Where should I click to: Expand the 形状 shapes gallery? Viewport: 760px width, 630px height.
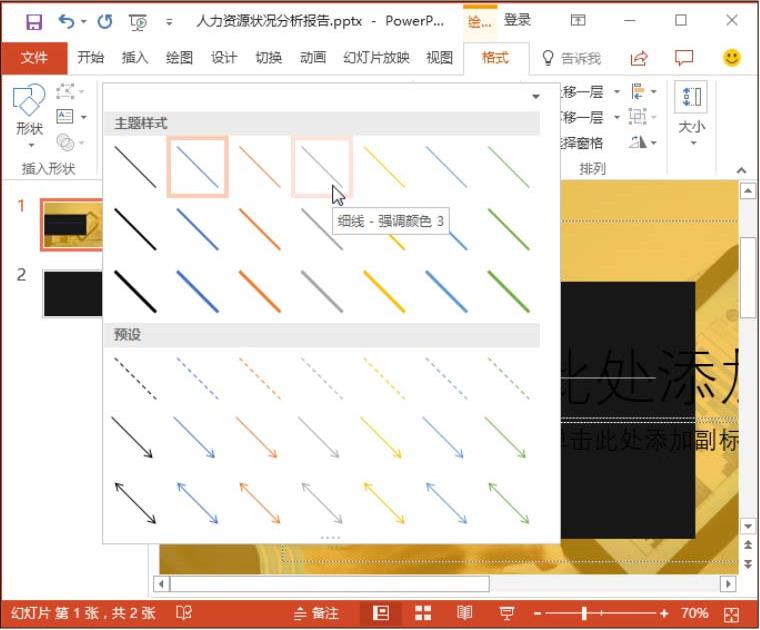tap(29, 112)
